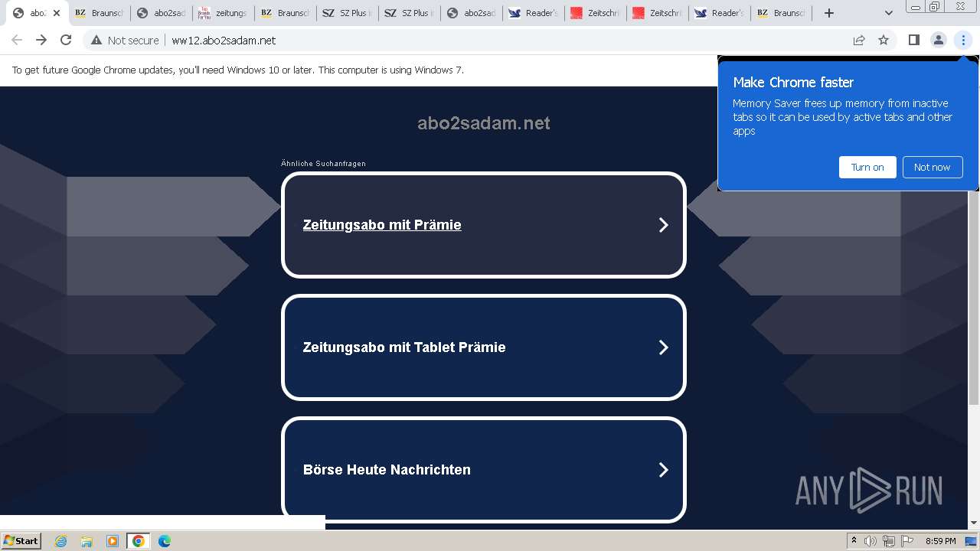
Task: Open the network tray icon
Action: coord(889,541)
